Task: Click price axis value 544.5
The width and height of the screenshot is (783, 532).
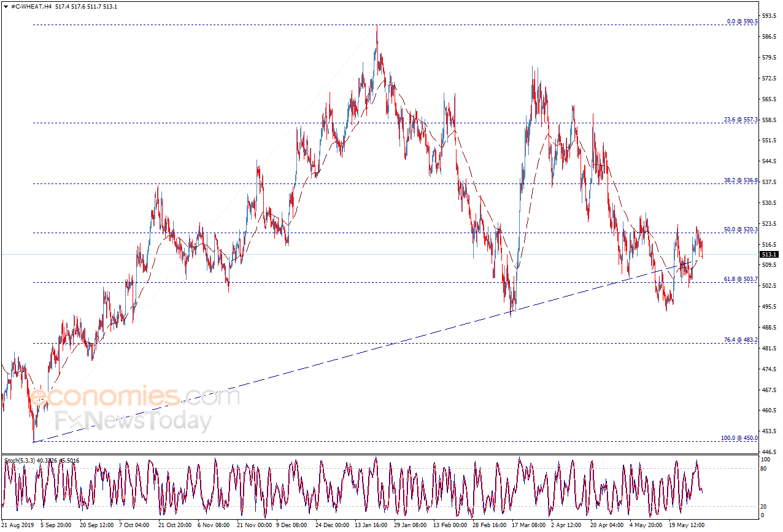Action: coord(769,161)
